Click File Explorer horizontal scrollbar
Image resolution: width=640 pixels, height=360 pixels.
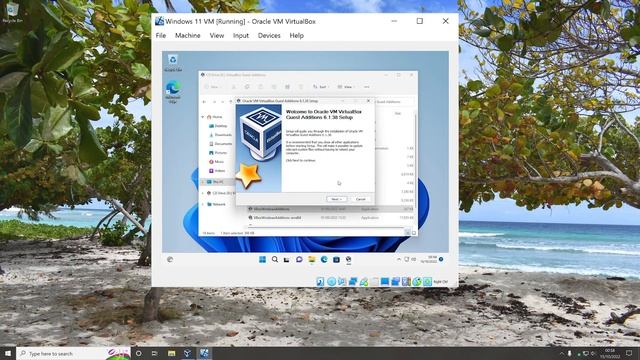click(326, 226)
